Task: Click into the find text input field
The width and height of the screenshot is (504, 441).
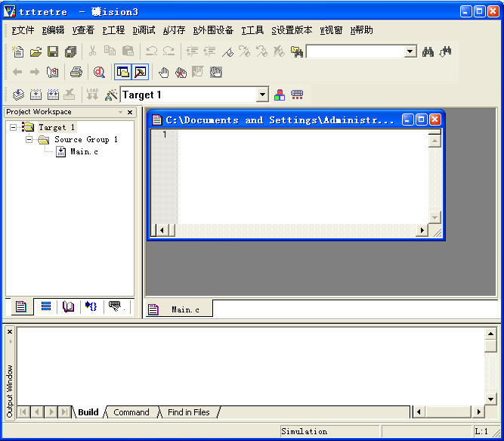Action: 355,51
